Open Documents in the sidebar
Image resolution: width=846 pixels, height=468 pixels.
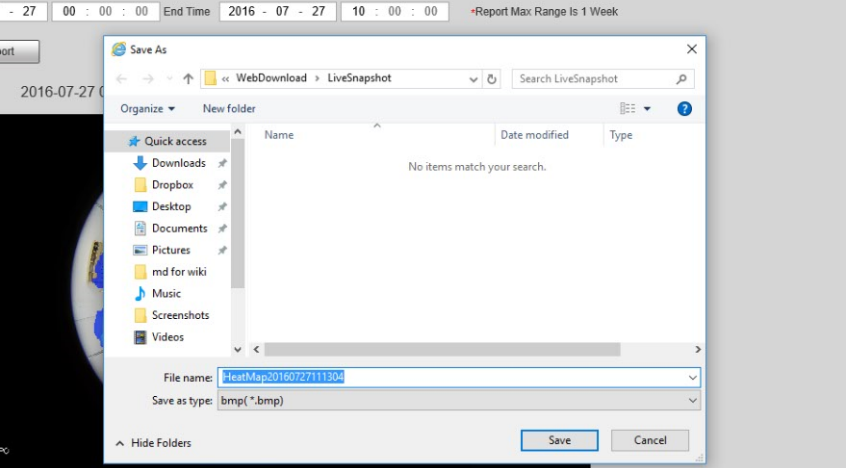(179, 228)
